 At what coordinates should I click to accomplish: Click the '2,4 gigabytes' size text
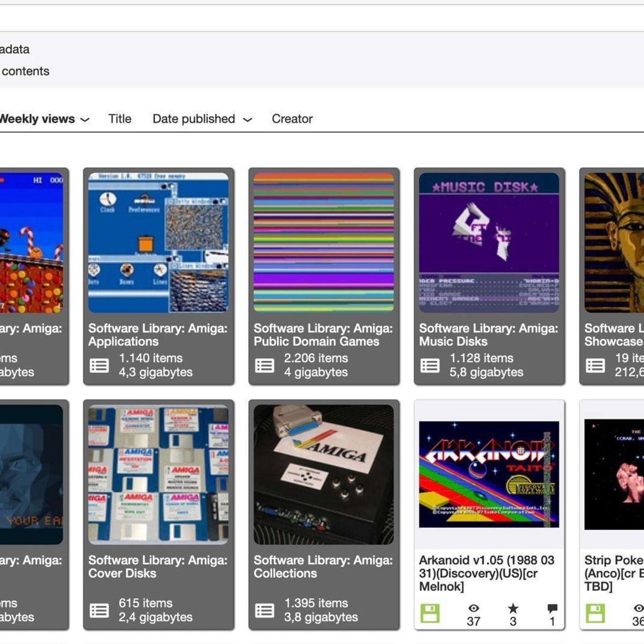(x=156, y=617)
